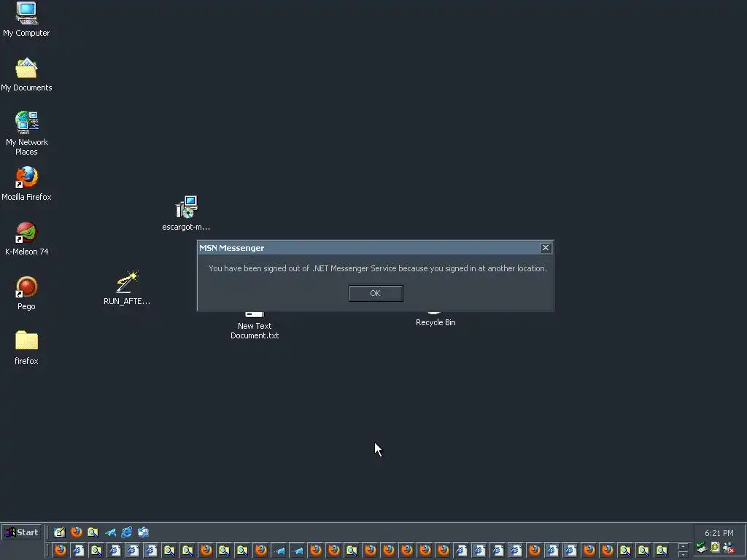The height and width of the screenshot is (560, 747).
Task: Click the taskbar rows up arrow
Action: (x=683, y=547)
